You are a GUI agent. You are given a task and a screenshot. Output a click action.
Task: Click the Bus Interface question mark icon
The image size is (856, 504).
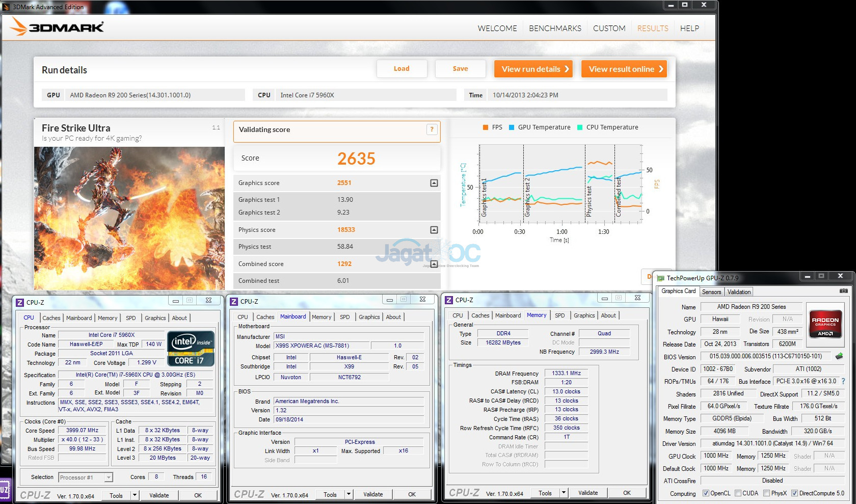(x=843, y=381)
